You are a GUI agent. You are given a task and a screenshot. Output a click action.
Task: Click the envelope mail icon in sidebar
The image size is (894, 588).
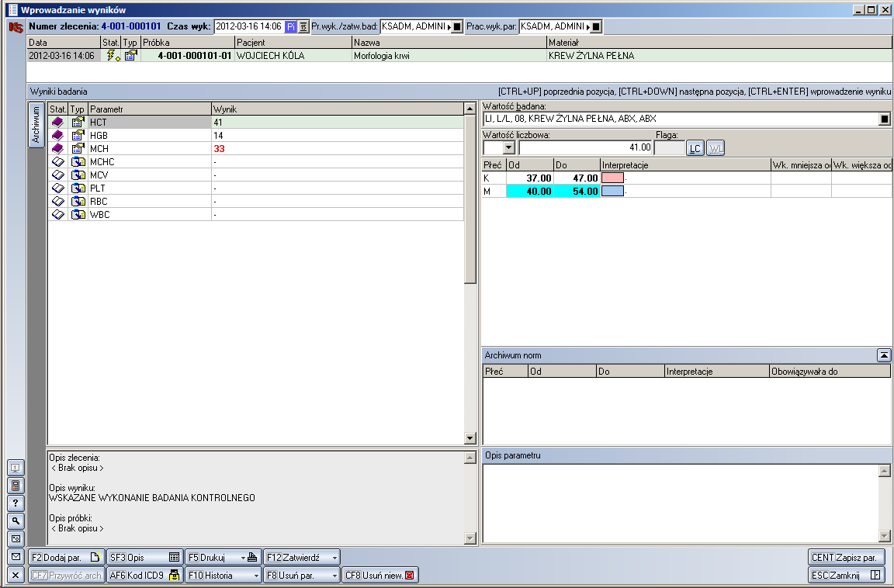click(x=15, y=557)
